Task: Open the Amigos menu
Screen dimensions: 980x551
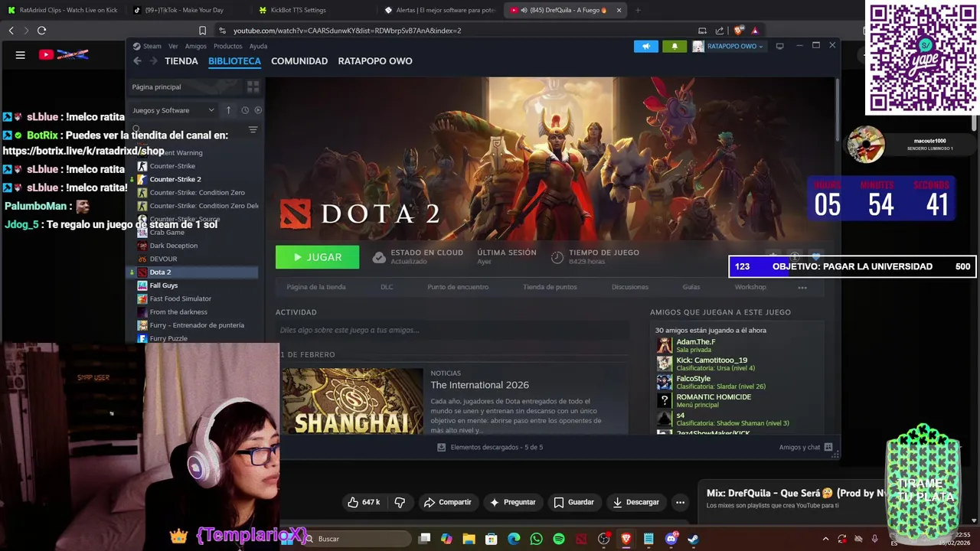Action: point(195,46)
